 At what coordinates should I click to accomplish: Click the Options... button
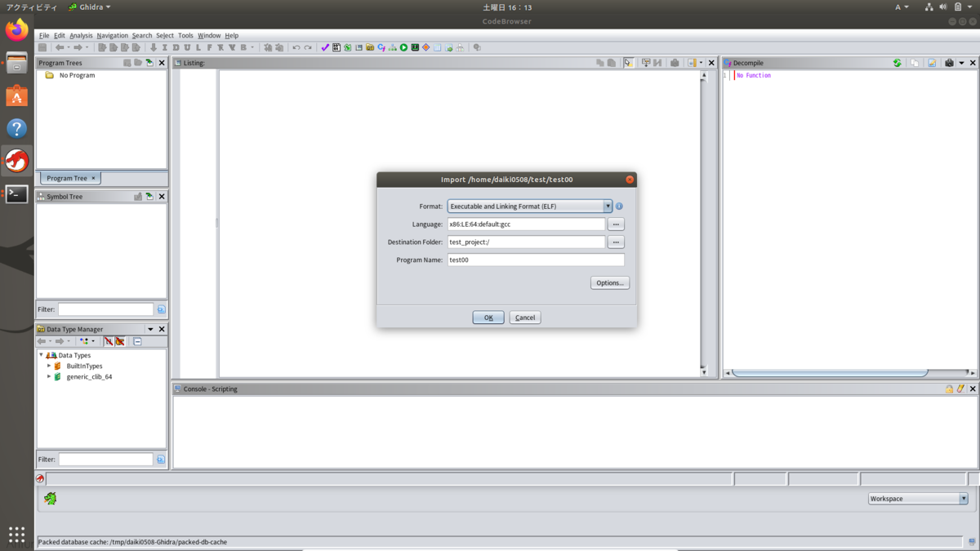610,283
